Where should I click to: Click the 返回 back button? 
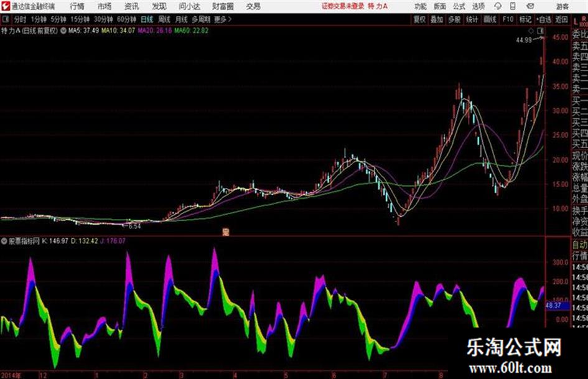coord(561,19)
